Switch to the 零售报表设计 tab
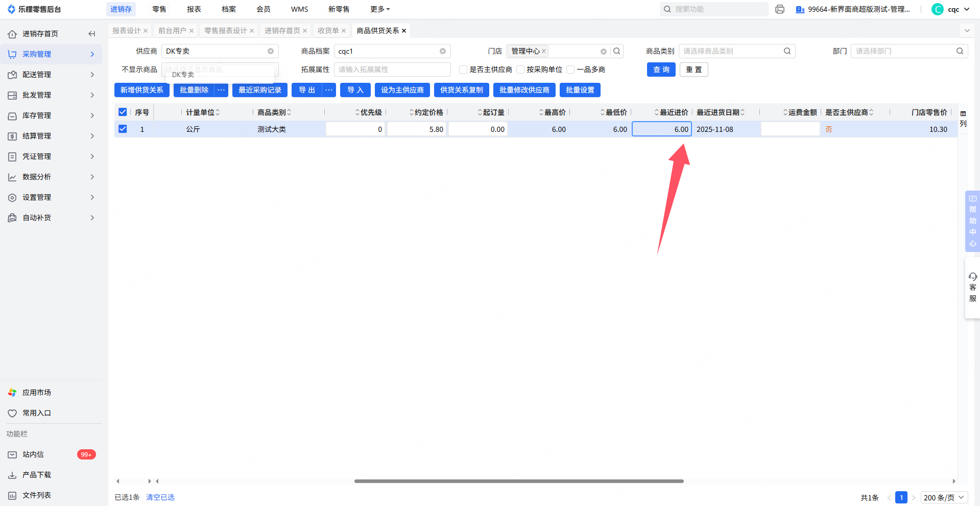This screenshot has height=506, width=980. point(225,31)
